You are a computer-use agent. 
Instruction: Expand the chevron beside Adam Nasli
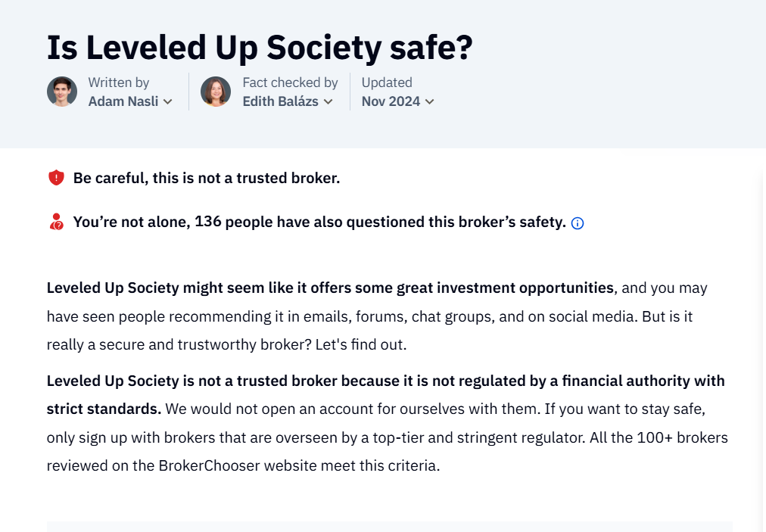click(x=167, y=101)
